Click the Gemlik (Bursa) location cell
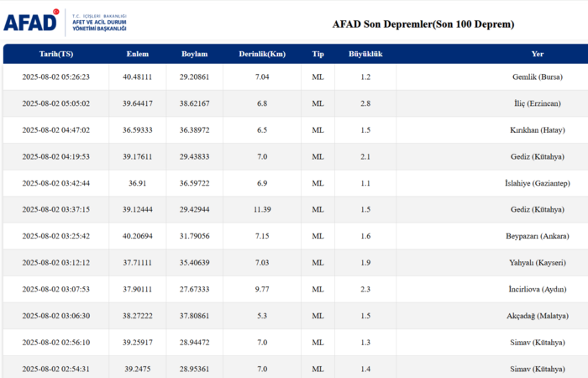This screenshot has height=378, width=588. point(538,77)
